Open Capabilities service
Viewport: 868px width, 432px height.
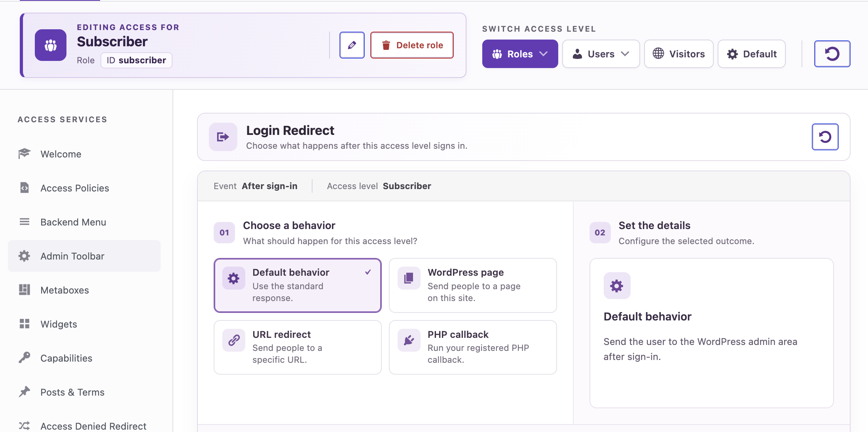pyautogui.click(x=84, y=358)
